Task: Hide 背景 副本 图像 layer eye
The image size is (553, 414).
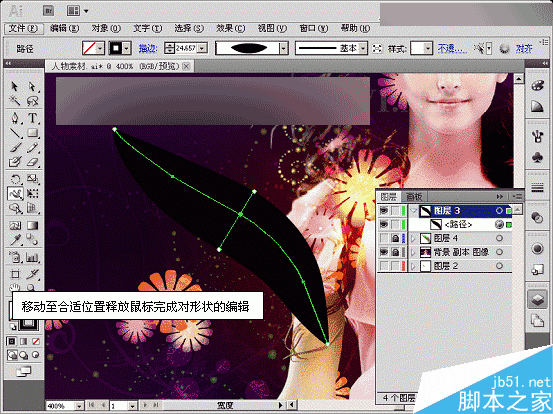Action: (383, 252)
